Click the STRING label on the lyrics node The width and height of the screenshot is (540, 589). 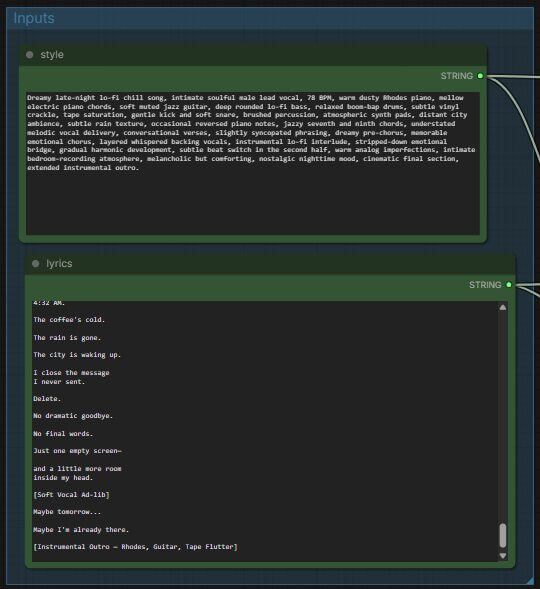[x=485, y=285]
